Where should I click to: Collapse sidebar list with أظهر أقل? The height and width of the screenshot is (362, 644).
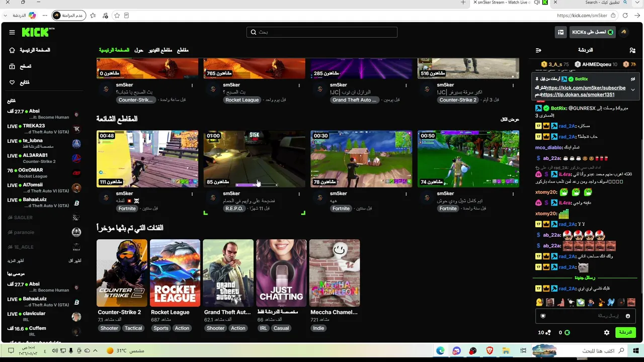coord(74,261)
